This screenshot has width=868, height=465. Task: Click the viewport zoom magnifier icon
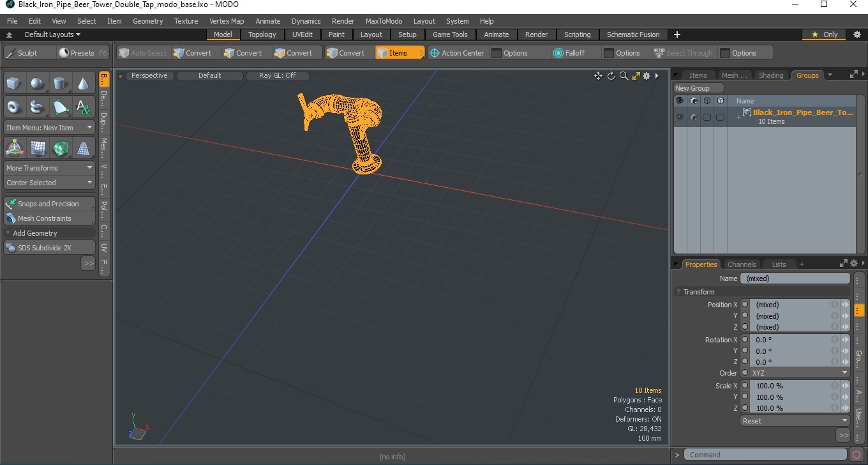(624, 76)
